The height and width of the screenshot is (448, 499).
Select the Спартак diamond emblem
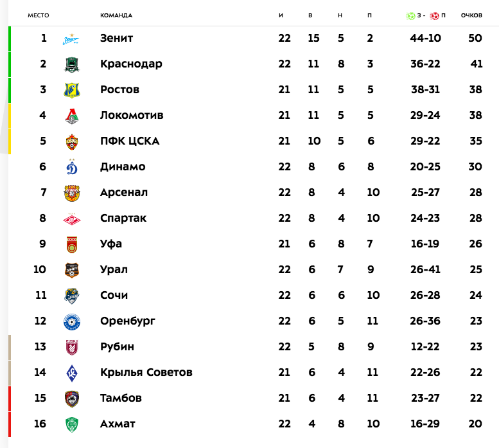coord(72,219)
